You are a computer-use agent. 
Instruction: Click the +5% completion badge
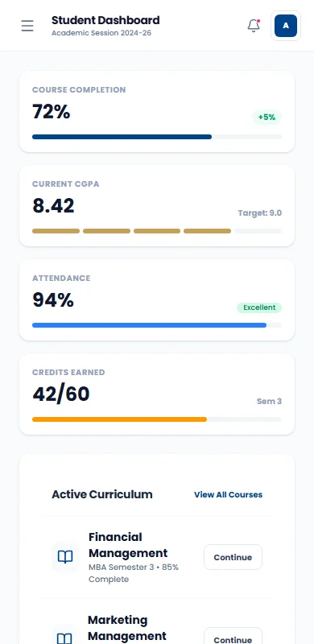(x=266, y=117)
